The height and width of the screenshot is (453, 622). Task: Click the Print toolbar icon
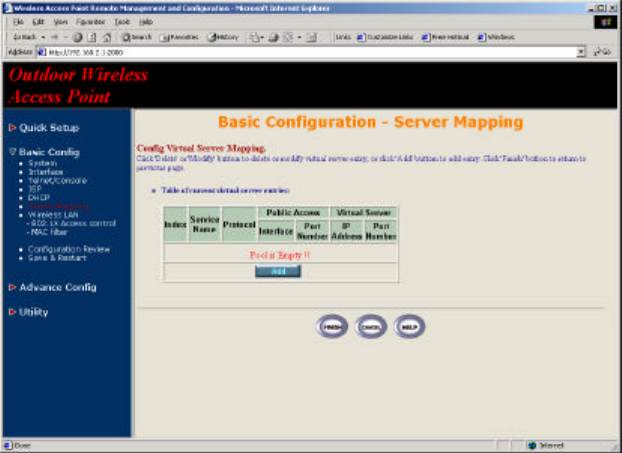tap(274, 38)
